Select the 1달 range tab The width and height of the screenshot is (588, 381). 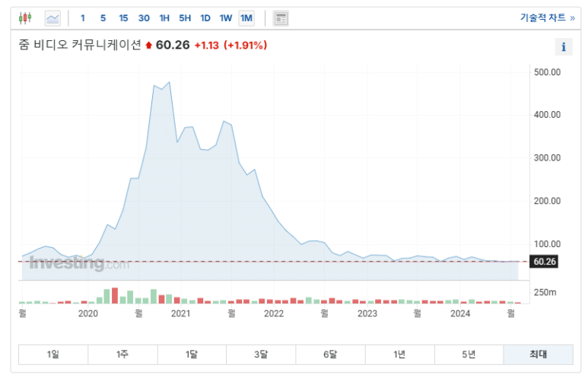192,354
